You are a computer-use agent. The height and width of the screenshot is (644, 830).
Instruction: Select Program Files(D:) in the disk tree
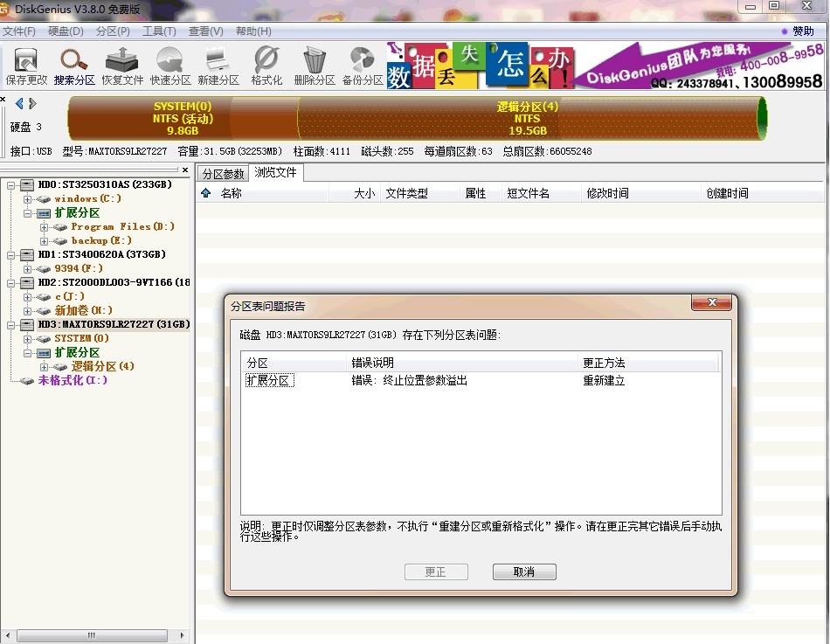123,226
